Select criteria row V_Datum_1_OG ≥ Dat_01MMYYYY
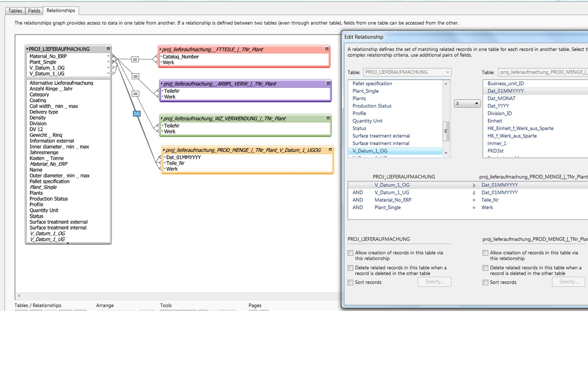The width and height of the screenshot is (588, 392). (x=468, y=185)
